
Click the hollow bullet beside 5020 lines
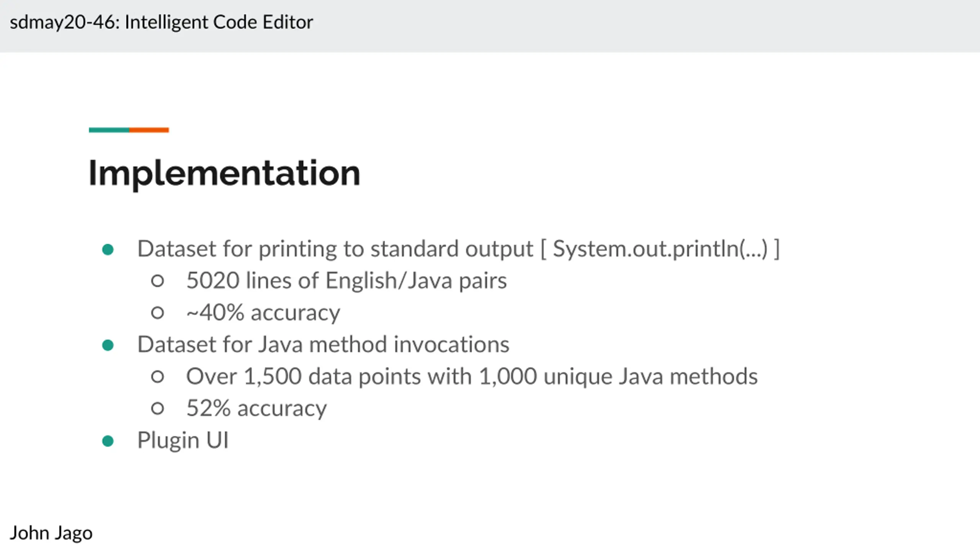(x=157, y=281)
